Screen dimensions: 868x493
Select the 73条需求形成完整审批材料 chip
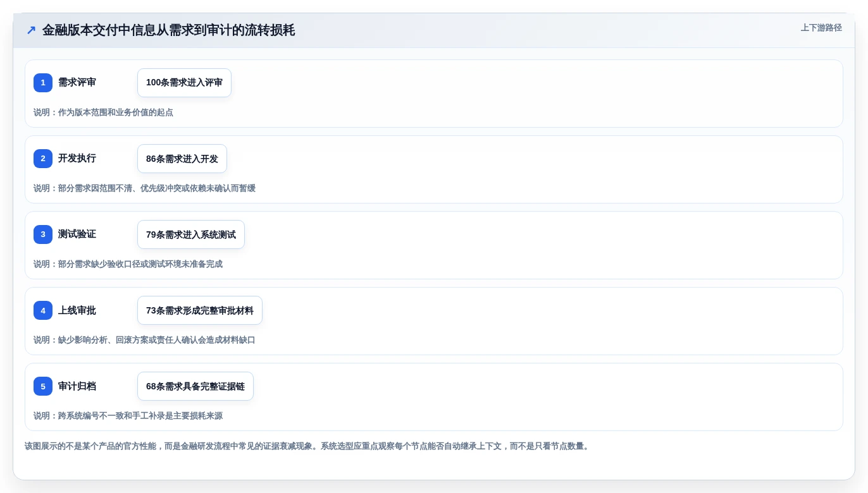(x=200, y=310)
